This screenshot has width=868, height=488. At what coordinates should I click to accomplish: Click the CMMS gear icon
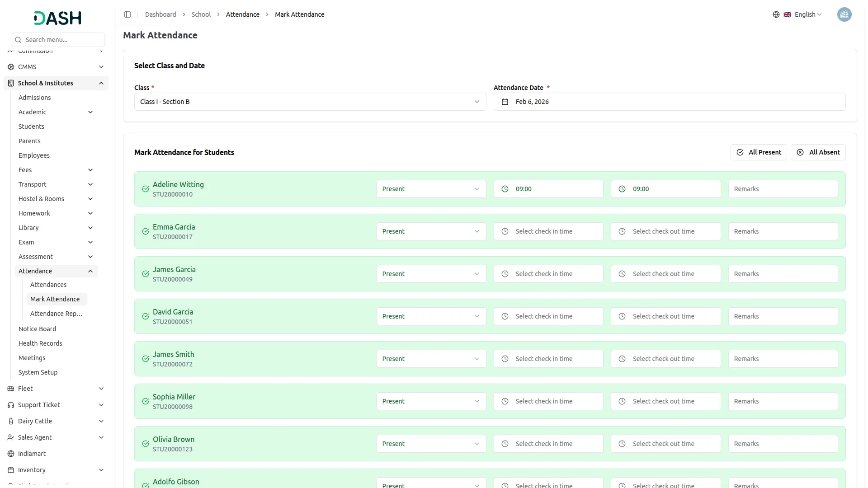(11, 67)
